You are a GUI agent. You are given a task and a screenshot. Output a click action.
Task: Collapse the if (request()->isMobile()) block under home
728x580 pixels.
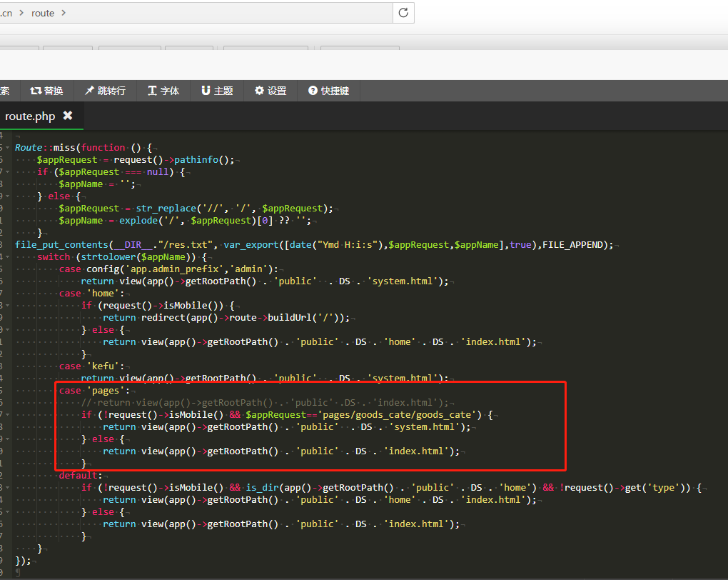click(7, 305)
